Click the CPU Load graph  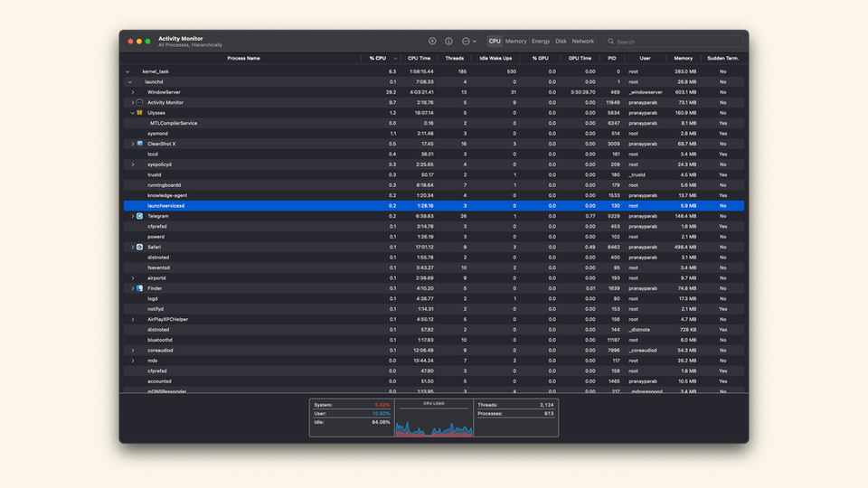434,418
